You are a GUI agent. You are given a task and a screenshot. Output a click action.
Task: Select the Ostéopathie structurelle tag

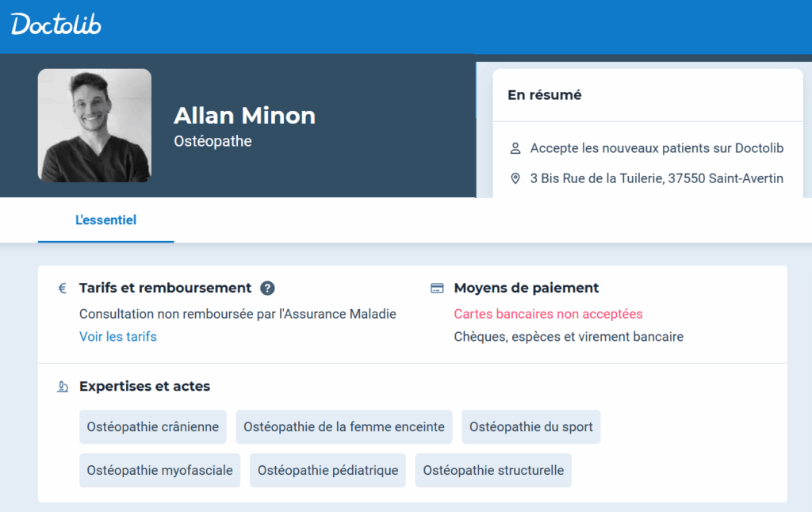coord(493,471)
